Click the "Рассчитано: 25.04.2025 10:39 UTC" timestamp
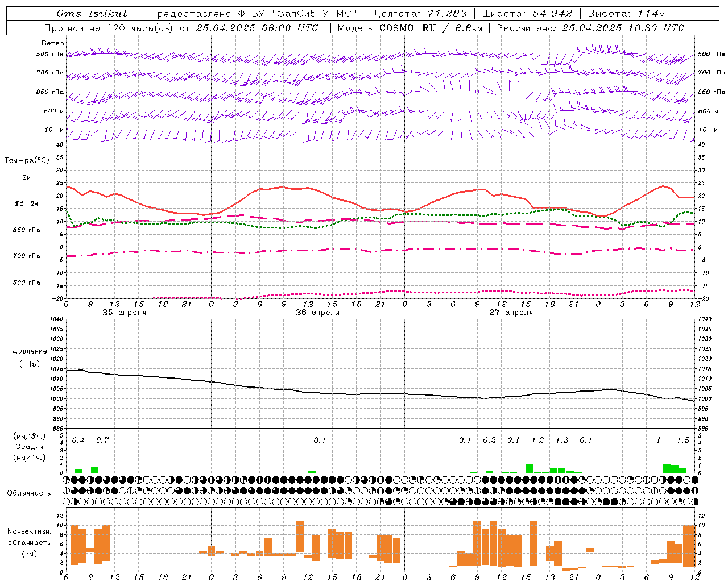The width and height of the screenshot is (728, 582). click(590, 28)
